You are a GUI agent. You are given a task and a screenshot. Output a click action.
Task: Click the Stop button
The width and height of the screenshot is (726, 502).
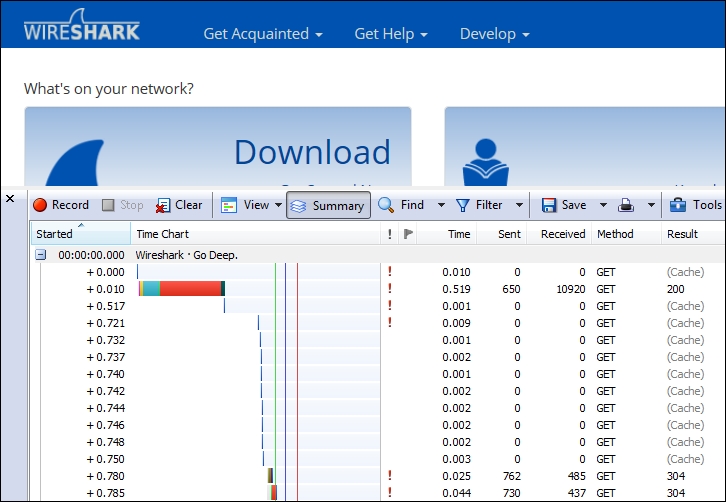tap(122, 205)
